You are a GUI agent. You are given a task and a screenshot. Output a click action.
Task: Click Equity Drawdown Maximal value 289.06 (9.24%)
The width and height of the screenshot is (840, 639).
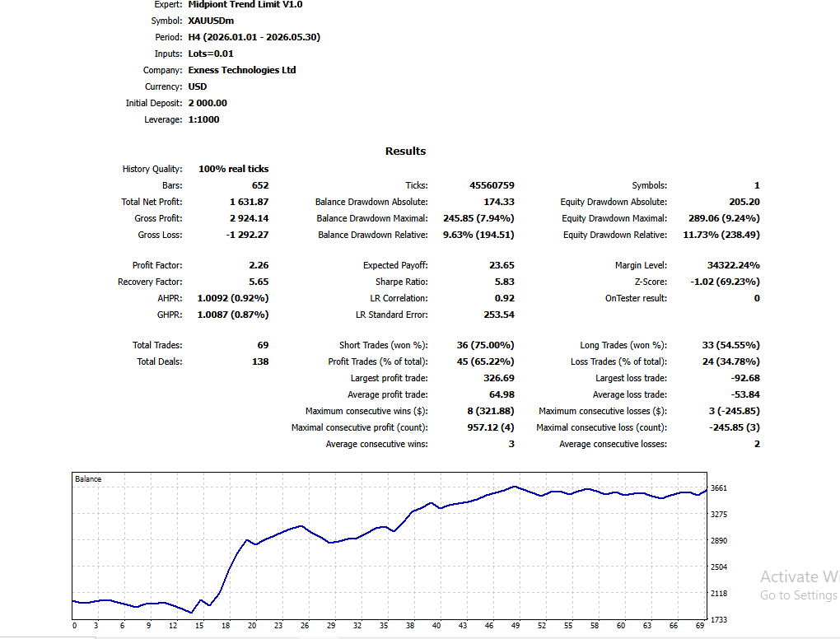pyautogui.click(x=724, y=218)
